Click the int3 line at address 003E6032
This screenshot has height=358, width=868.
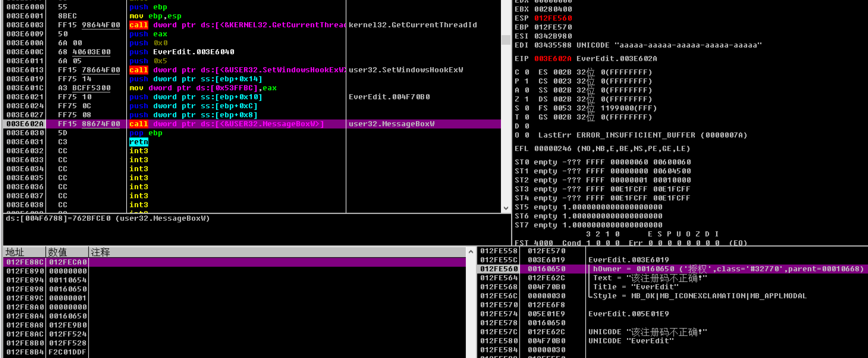pos(252,151)
